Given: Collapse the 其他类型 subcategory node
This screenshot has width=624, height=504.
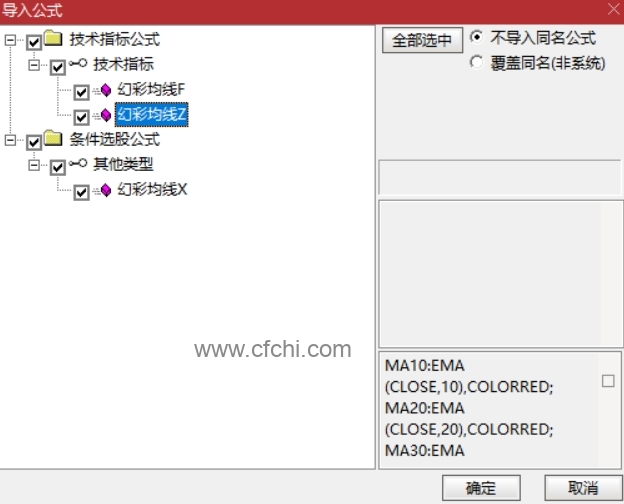Looking at the screenshot, I should (x=34, y=165).
